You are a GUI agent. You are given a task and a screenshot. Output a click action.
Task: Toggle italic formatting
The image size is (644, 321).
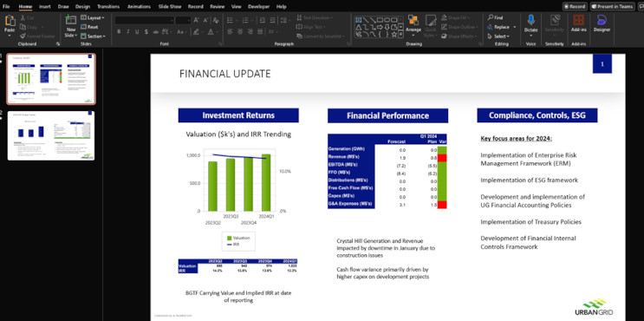coord(127,31)
